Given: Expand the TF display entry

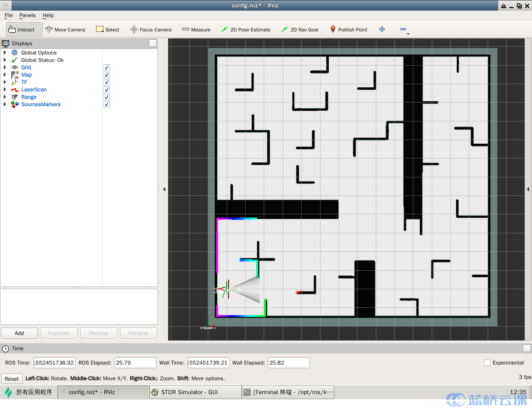Looking at the screenshot, I should 5,82.
